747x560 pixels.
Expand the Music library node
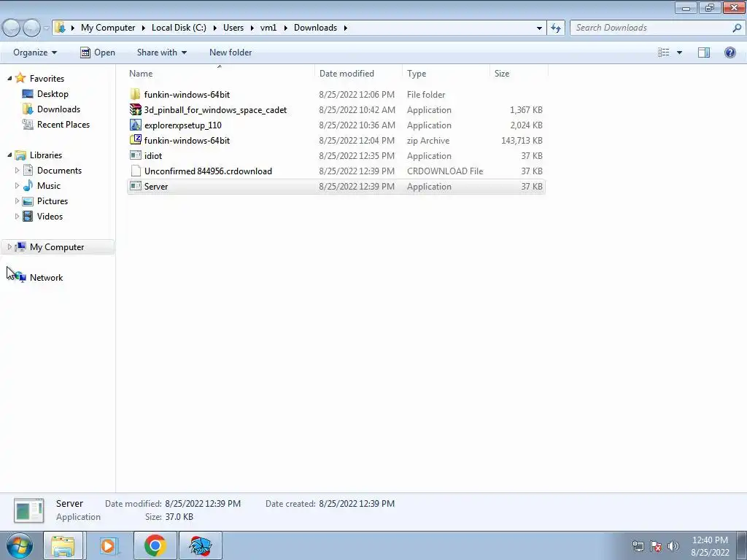coord(18,185)
